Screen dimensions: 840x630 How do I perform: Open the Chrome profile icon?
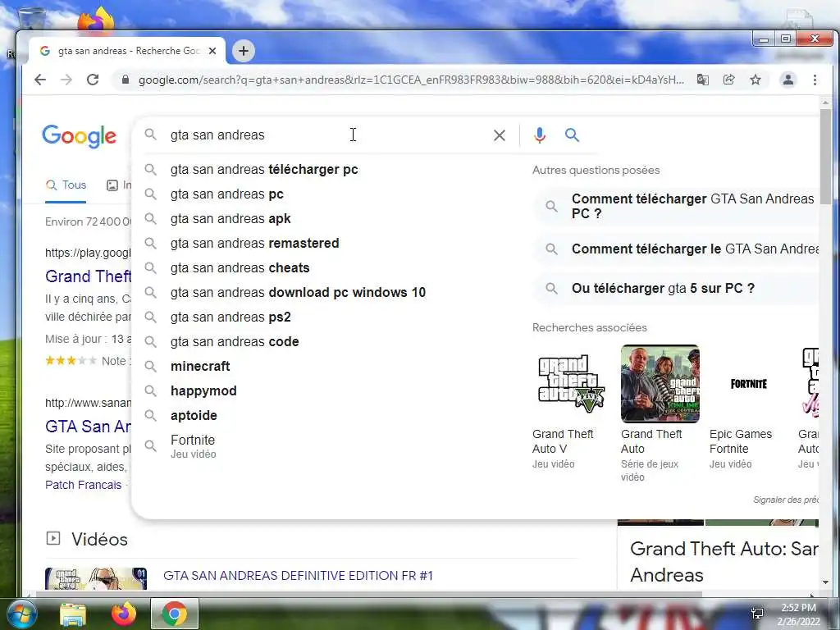788,80
